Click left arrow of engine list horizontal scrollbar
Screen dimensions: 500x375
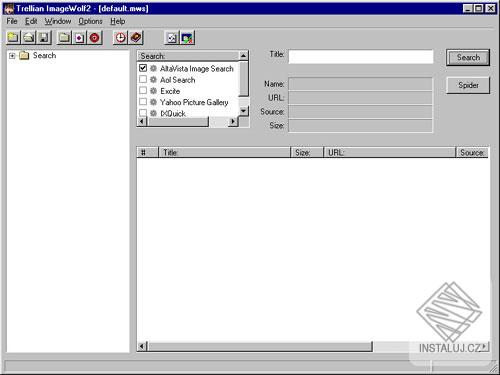pos(142,122)
